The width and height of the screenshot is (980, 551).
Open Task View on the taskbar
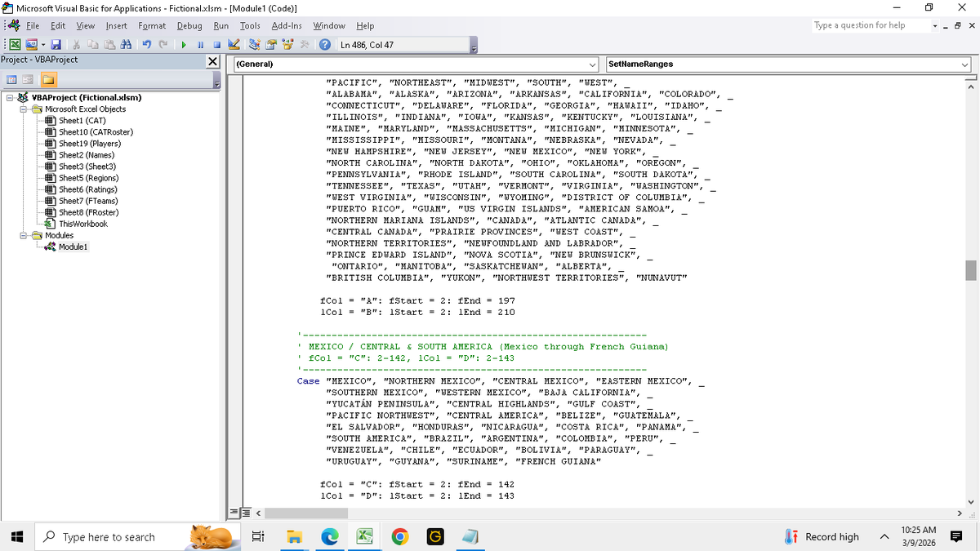click(x=258, y=536)
